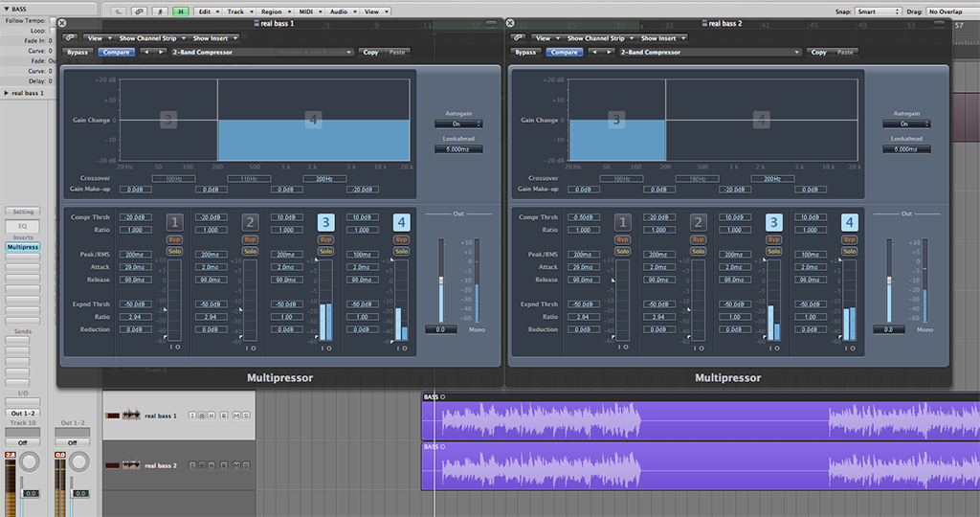980x517 pixels.
Task: Open the Edit menu in arrange toolbar
Action: tap(209, 11)
